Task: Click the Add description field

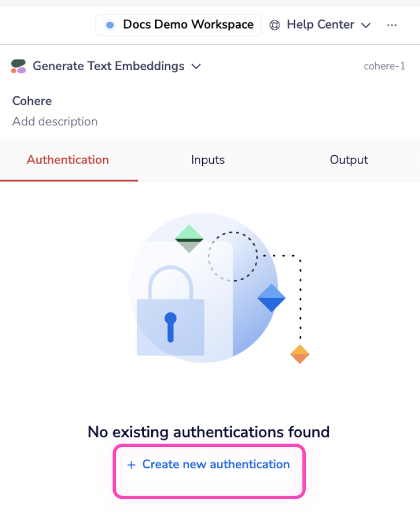Action: 54,122
